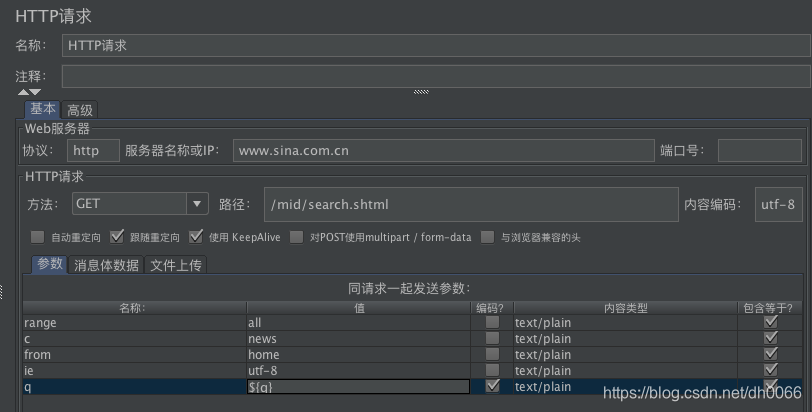Click the horizontal divider drag handle

pyautogui.click(x=421, y=92)
